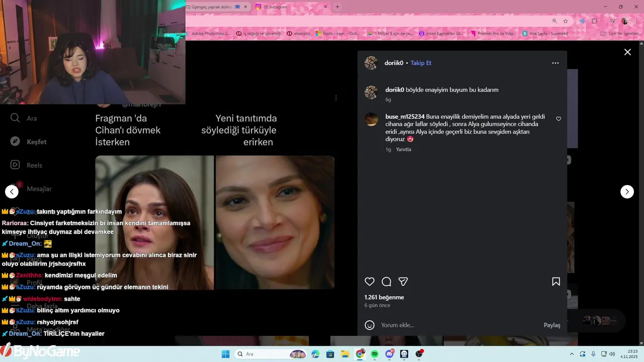Open 'iş sağlığı ve güvenliği' bookmark
Viewport: 644px width, 362px height.
click(x=259, y=34)
